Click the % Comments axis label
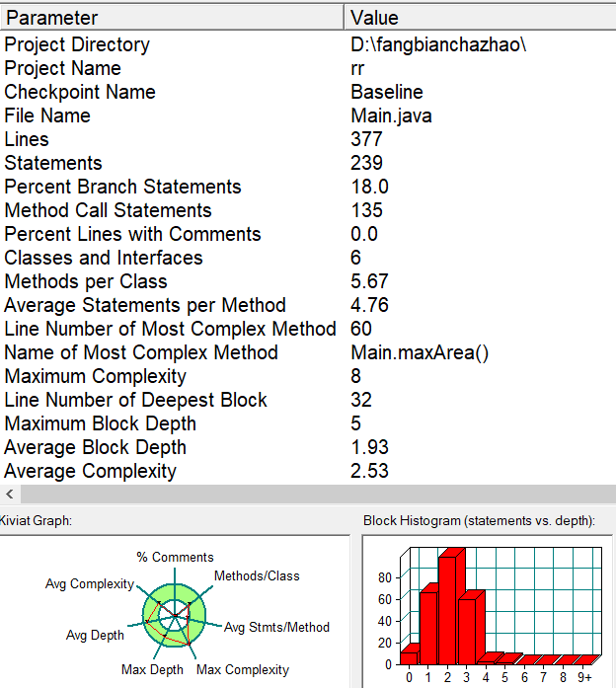The width and height of the screenshot is (616, 688). 175,558
